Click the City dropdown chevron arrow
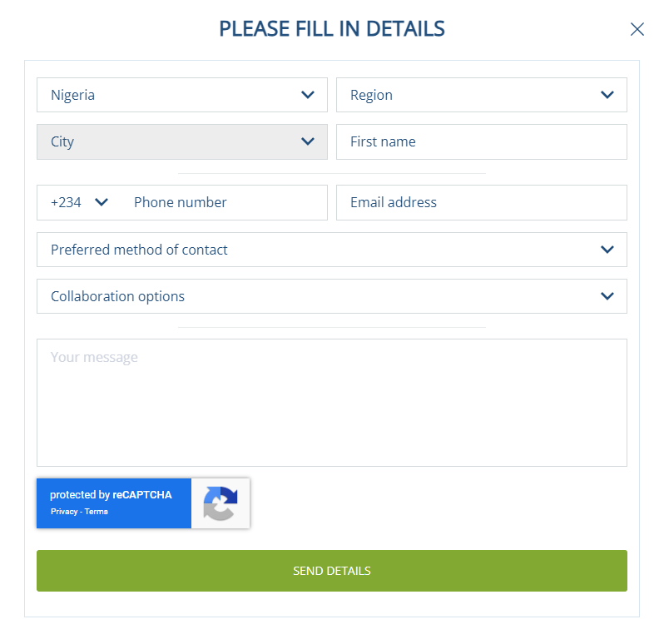 coord(308,141)
